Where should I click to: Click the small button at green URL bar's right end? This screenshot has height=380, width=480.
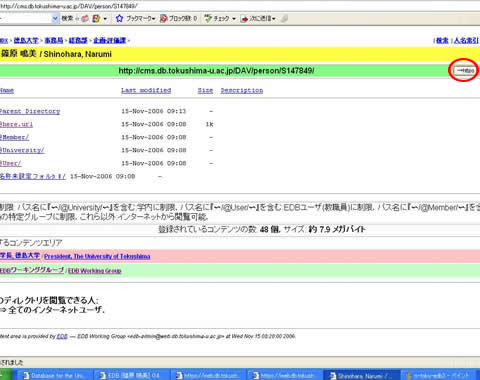pyautogui.click(x=465, y=71)
